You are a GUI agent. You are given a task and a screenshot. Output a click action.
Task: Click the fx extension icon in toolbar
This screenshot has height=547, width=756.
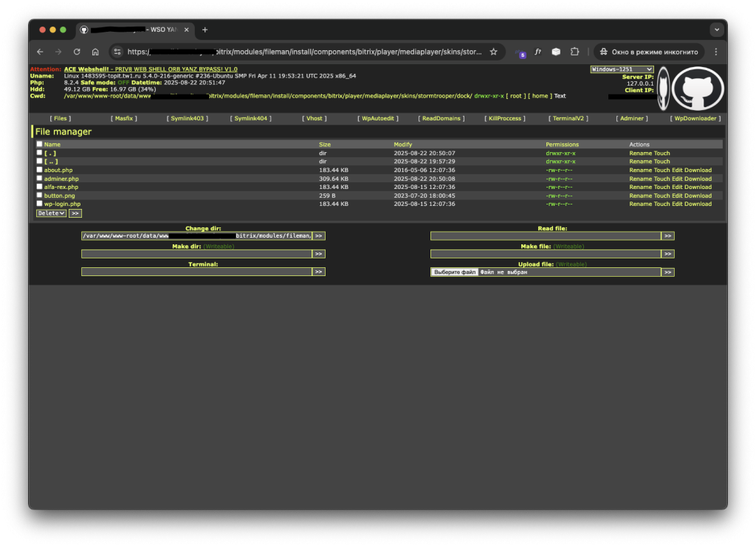pyautogui.click(x=537, y=52)
